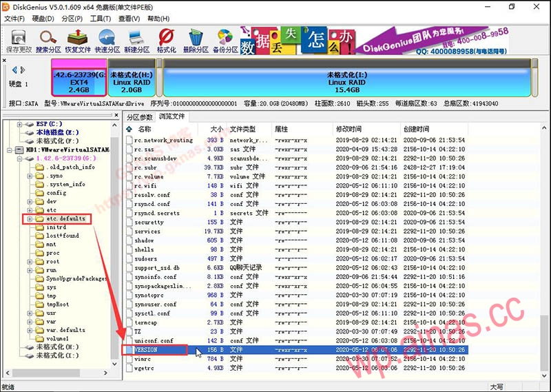Select the sudoers file

(145, 259)
